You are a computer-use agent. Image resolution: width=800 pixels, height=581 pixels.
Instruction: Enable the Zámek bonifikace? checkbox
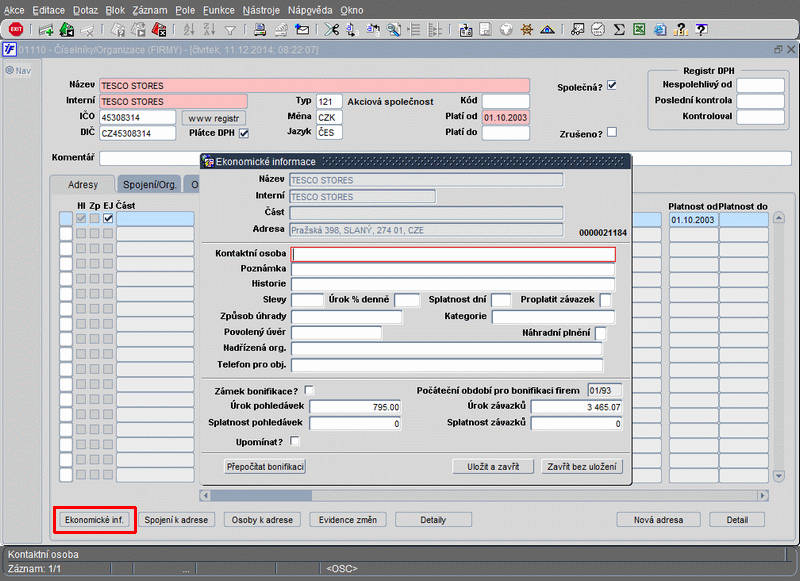309,390
